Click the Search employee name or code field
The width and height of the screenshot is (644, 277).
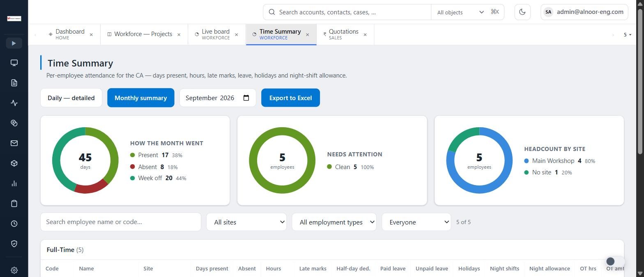pos(121,222)
